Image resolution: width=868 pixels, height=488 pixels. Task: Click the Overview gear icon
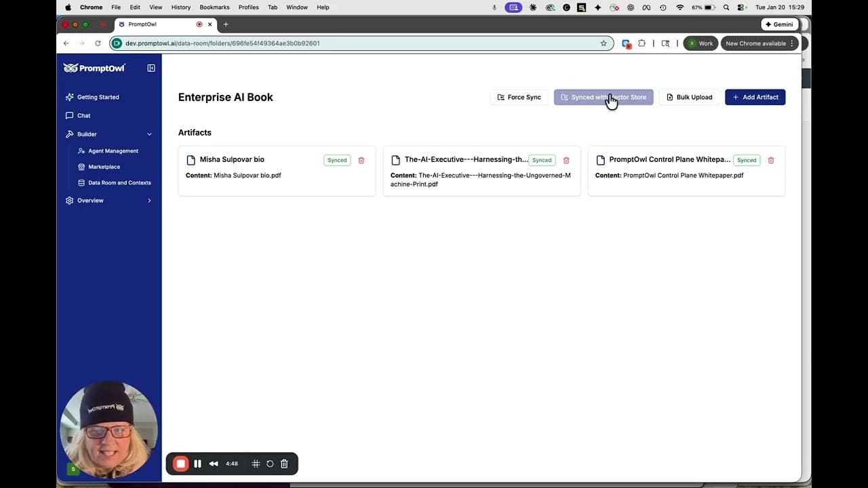coord(70,200)
